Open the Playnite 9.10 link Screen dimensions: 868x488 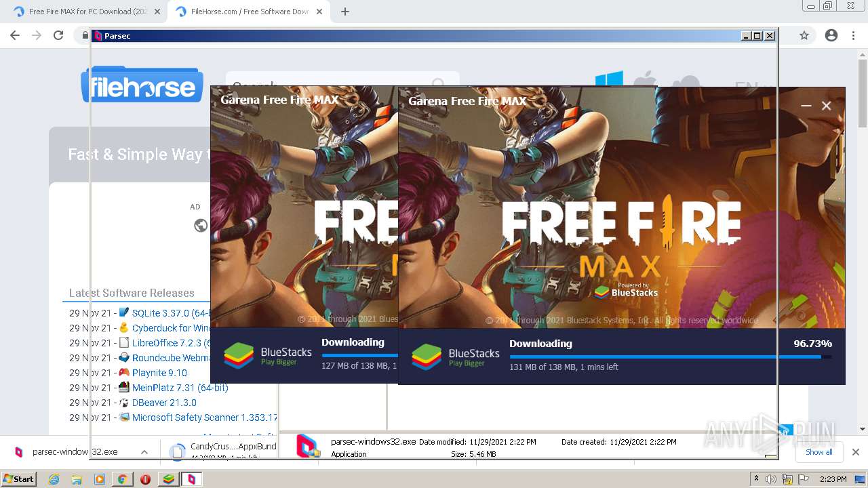click(159, 373)
